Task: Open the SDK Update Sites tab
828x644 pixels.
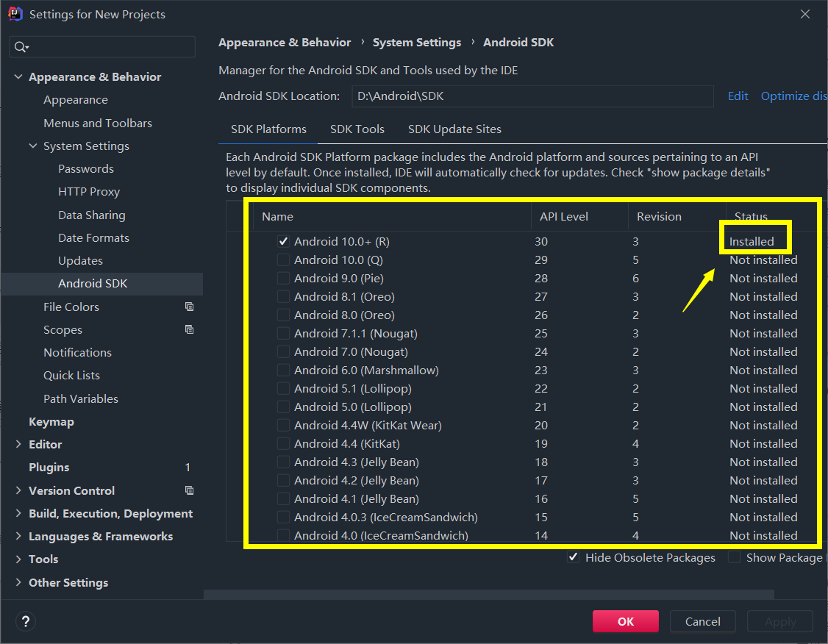Action: [x=454, y=129]
